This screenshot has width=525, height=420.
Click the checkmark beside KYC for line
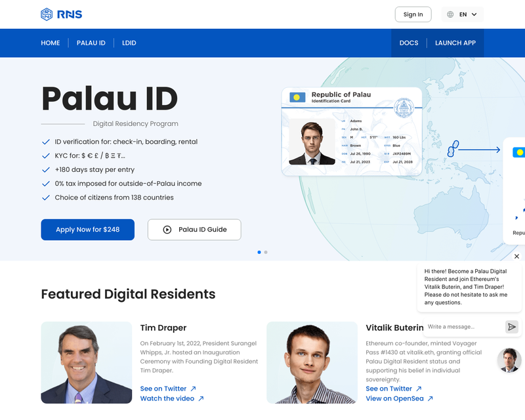point(46,156)
